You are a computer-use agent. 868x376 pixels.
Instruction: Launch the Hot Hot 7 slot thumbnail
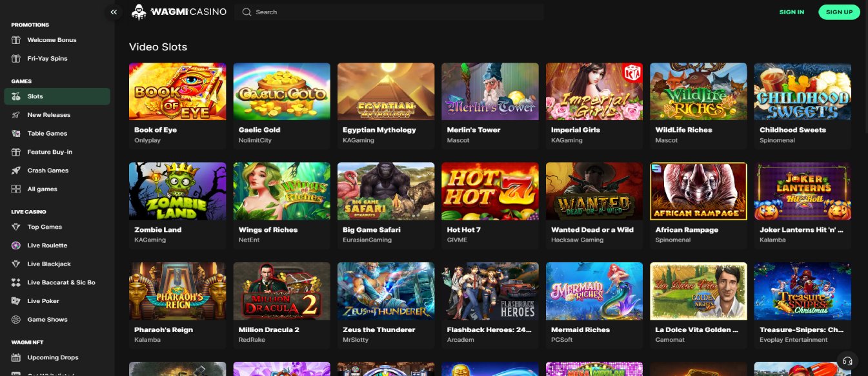[x=490, y=191]
